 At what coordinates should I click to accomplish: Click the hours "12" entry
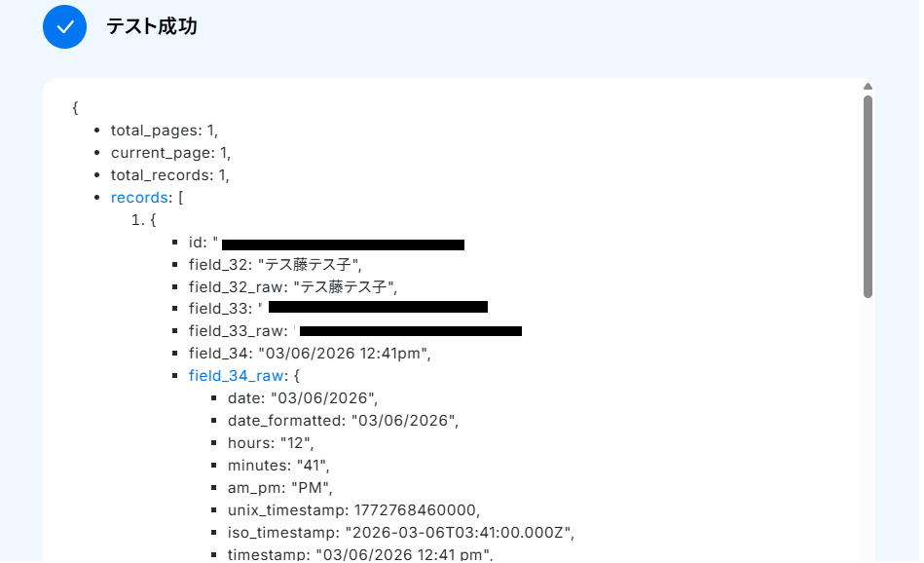(x=271, y=443)
